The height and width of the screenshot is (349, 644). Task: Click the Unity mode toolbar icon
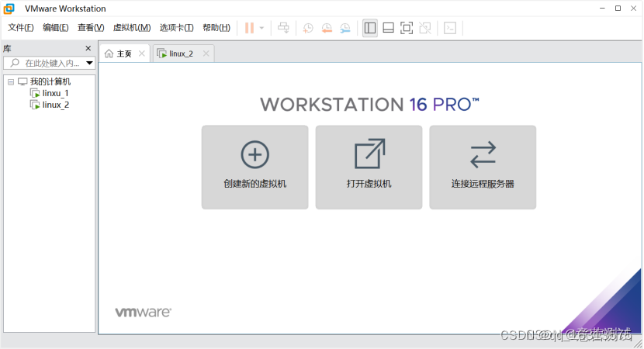pos(425,28)
